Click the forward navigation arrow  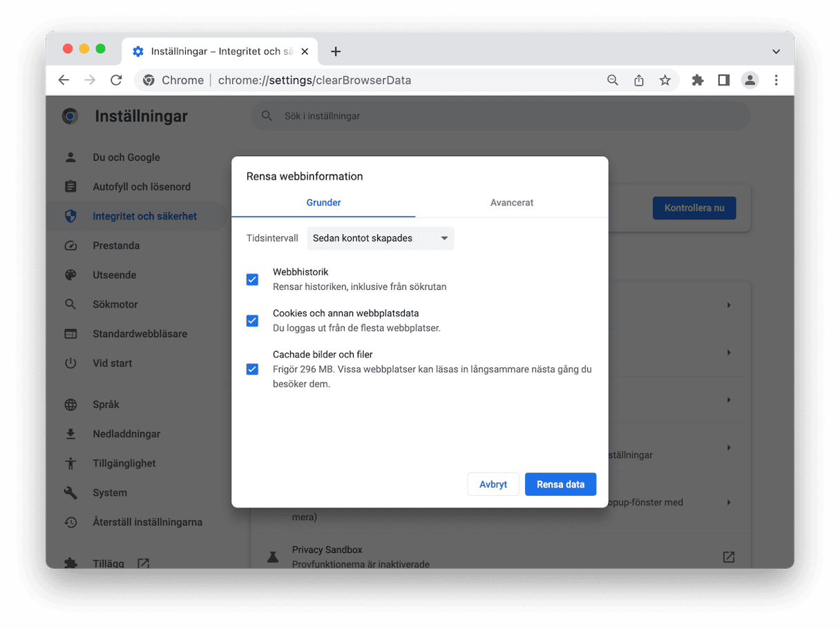[x=90, y=80]
